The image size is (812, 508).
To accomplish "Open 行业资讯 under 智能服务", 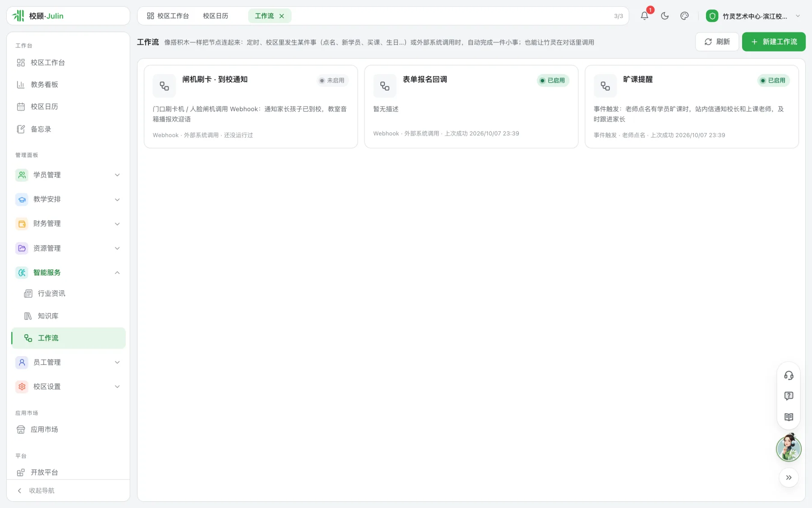I will point(68,294).
